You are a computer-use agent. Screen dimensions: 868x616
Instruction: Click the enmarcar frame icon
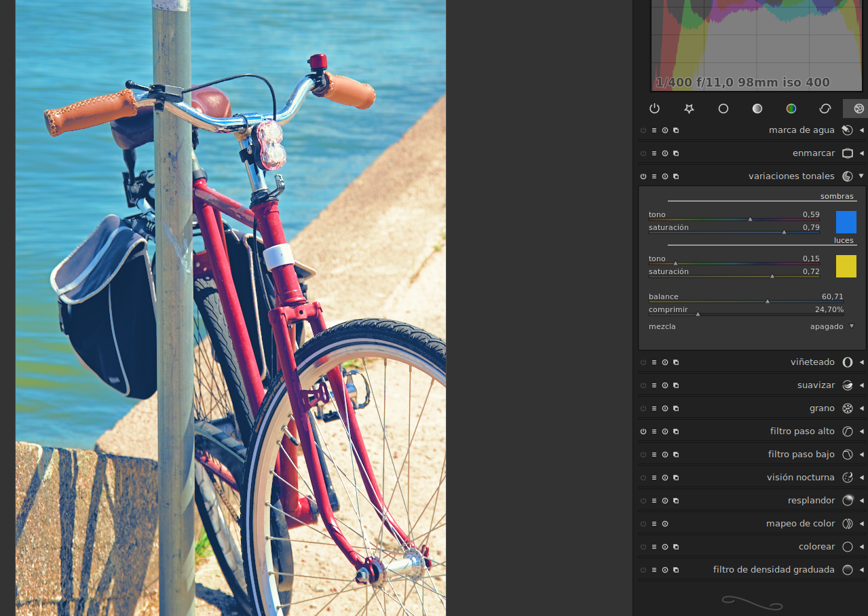[847, 153]
